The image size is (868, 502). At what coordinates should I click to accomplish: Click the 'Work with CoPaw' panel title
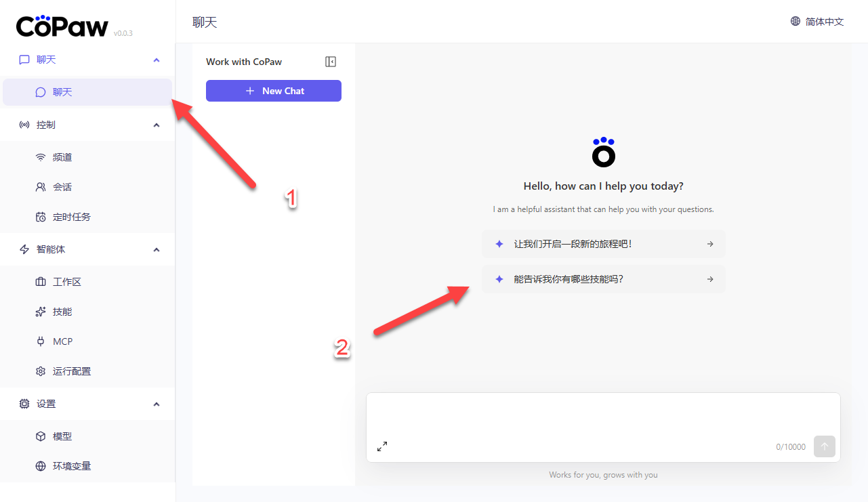[x=244, y=62]
